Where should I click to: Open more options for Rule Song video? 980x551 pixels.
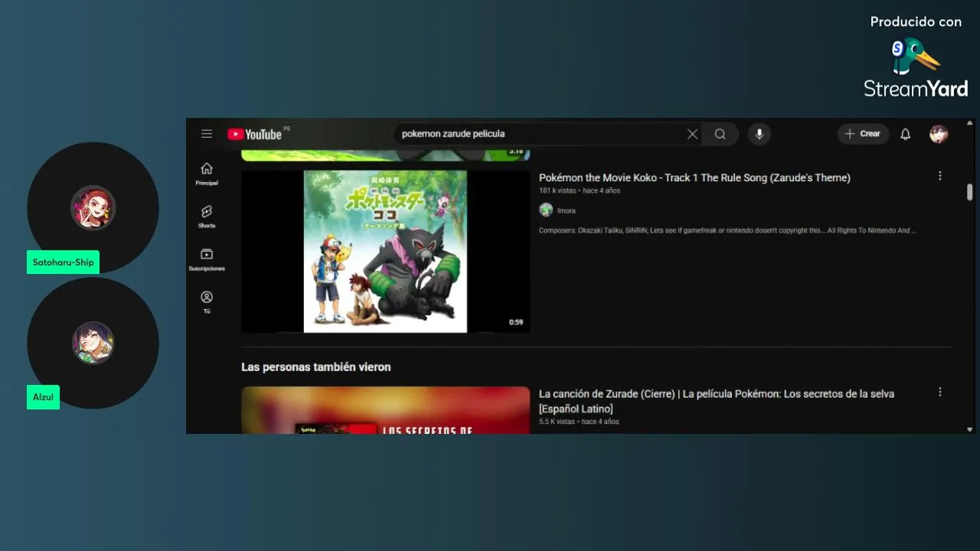point(940,176)
